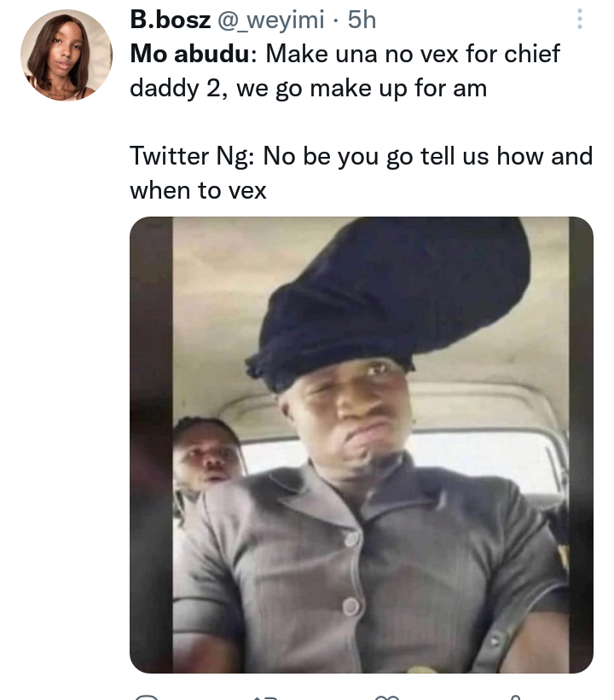Image resolution: width=614 pixels, height=700 pixels.
Task: Click the large black headwrap in the photo
Action: tap(388, 300)
